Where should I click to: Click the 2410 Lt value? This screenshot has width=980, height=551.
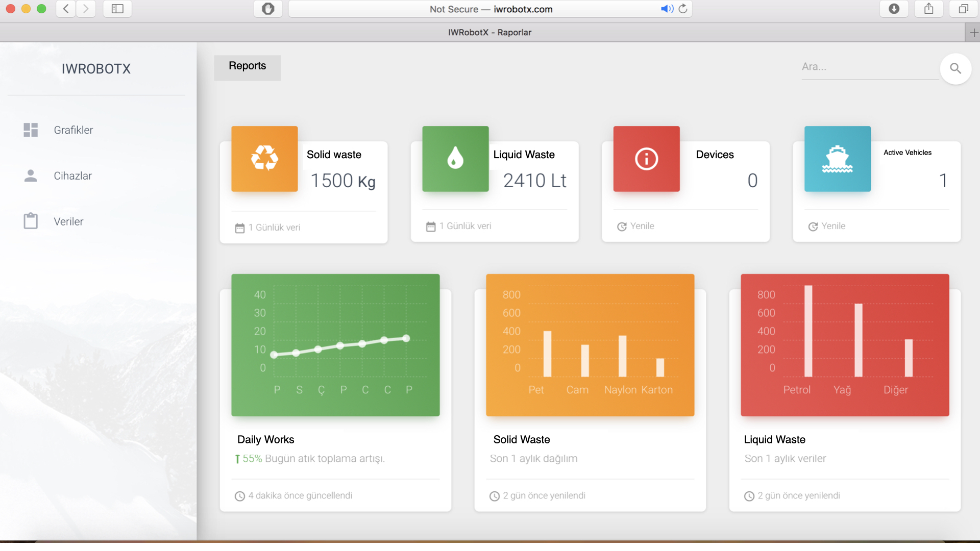[x=534, y=181]
